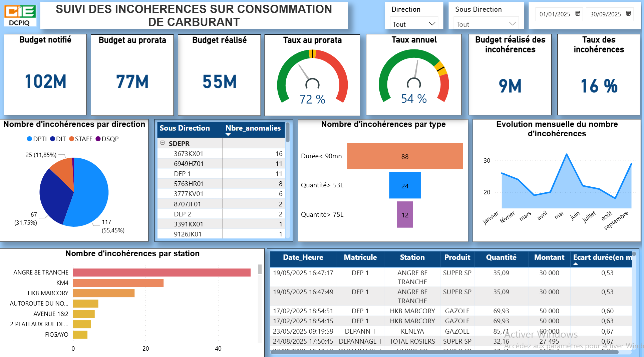Select the Durée< 90mn bar
Viewport: 644px width, 357px height.
[405, 156]
